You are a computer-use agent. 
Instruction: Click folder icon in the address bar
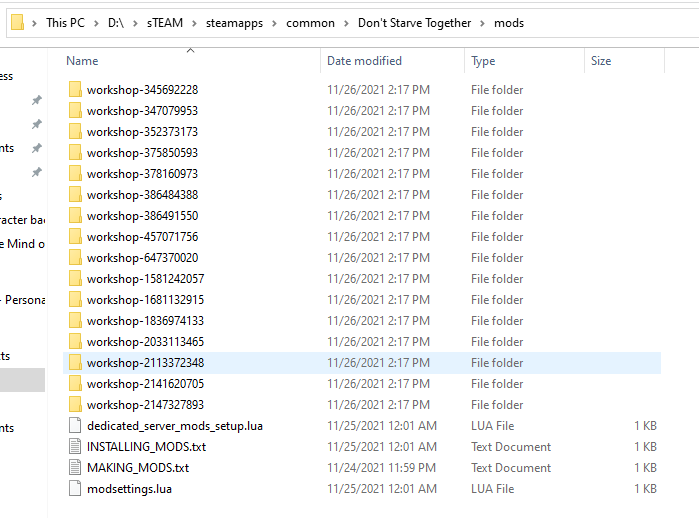(x=17, y=22)
